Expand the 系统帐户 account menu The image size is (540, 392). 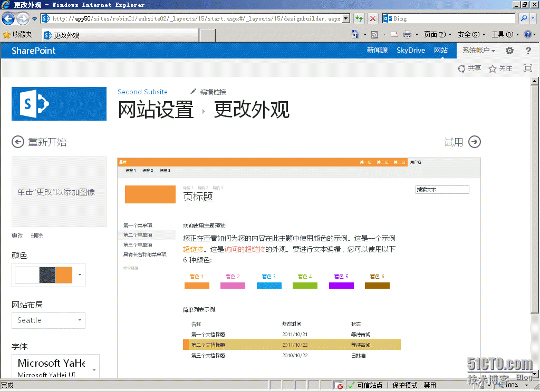click(479, 50)
